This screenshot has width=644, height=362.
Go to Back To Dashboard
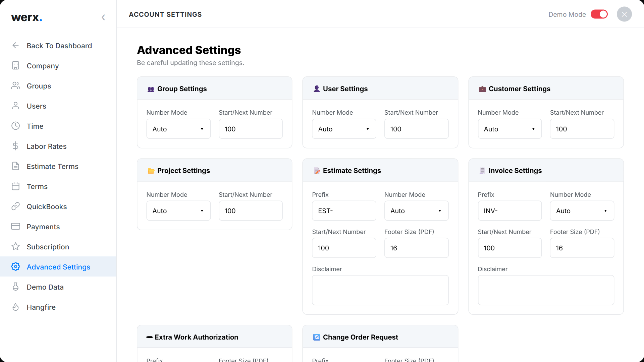pos(59,46)
